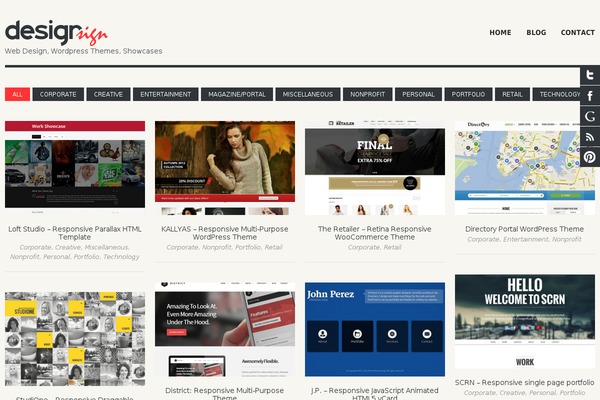Filter showcases by CREATIVE
This screenshot has width=600, height=400.
(108, 94)
